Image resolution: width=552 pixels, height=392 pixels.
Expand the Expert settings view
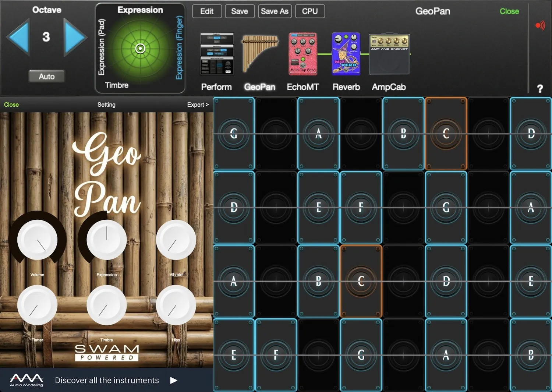(198, 105)
